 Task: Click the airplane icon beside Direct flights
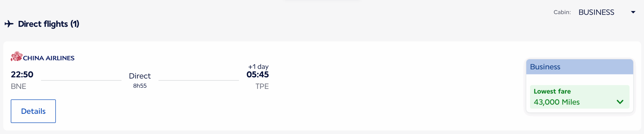tap(9, 24)
